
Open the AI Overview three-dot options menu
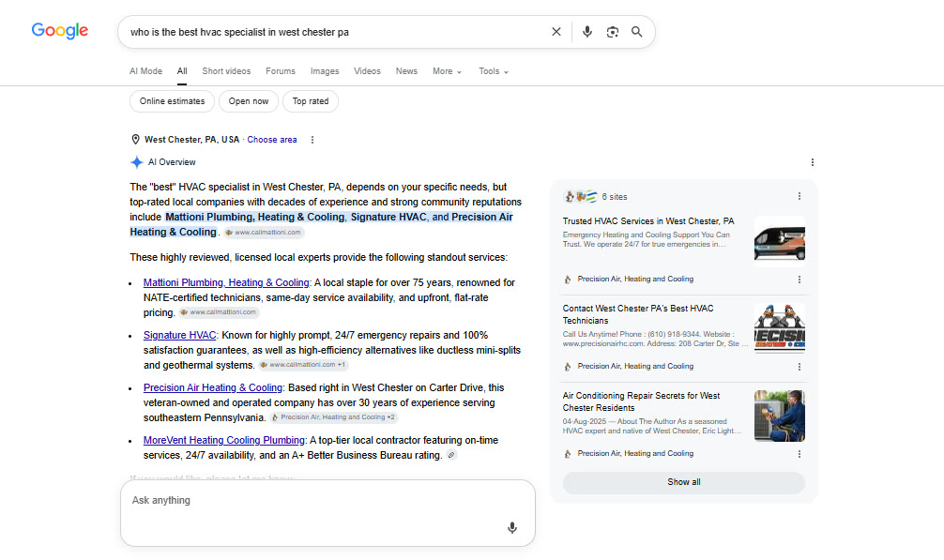[812, 162]
